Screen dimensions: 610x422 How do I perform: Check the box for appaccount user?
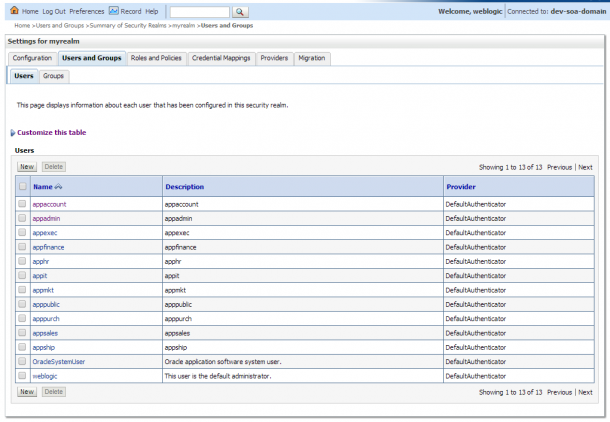point(22,204)
